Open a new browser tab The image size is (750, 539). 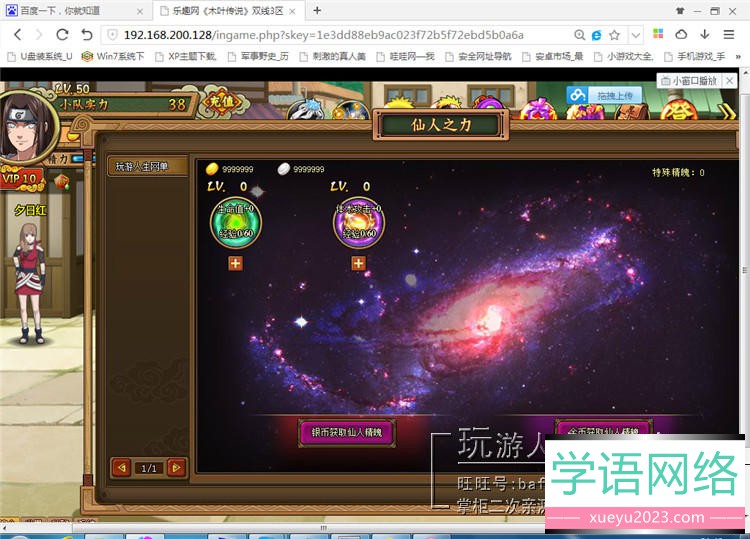[317, 10]
